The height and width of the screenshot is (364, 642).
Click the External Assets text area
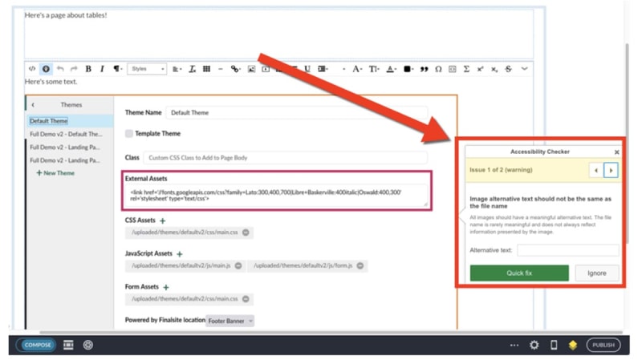coord(278,196)
